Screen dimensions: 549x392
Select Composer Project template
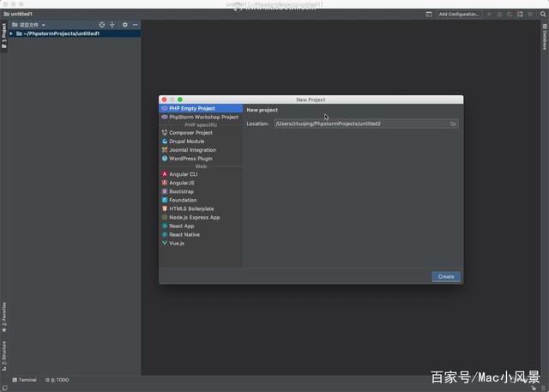201,133
